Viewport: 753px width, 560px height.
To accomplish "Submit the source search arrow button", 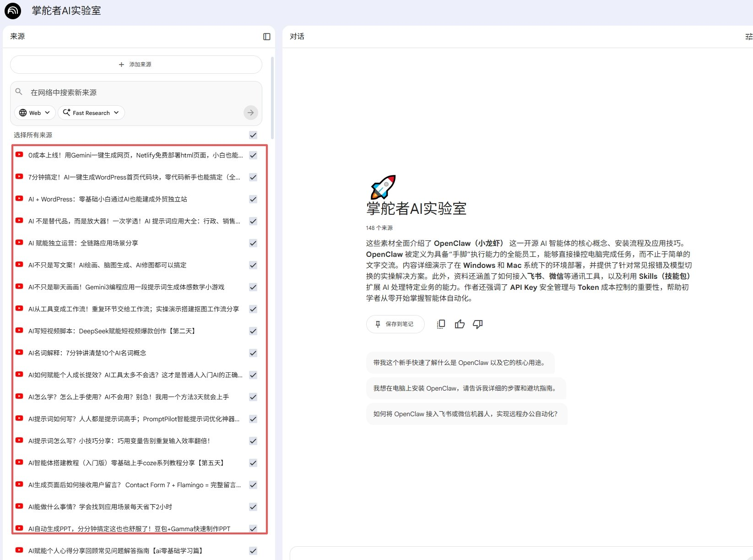I will 250,113.
